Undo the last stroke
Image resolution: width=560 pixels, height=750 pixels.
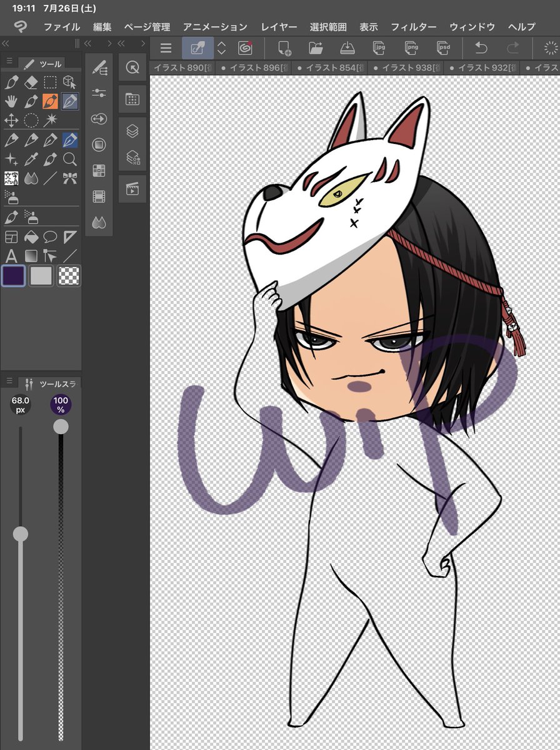[481, 48]
